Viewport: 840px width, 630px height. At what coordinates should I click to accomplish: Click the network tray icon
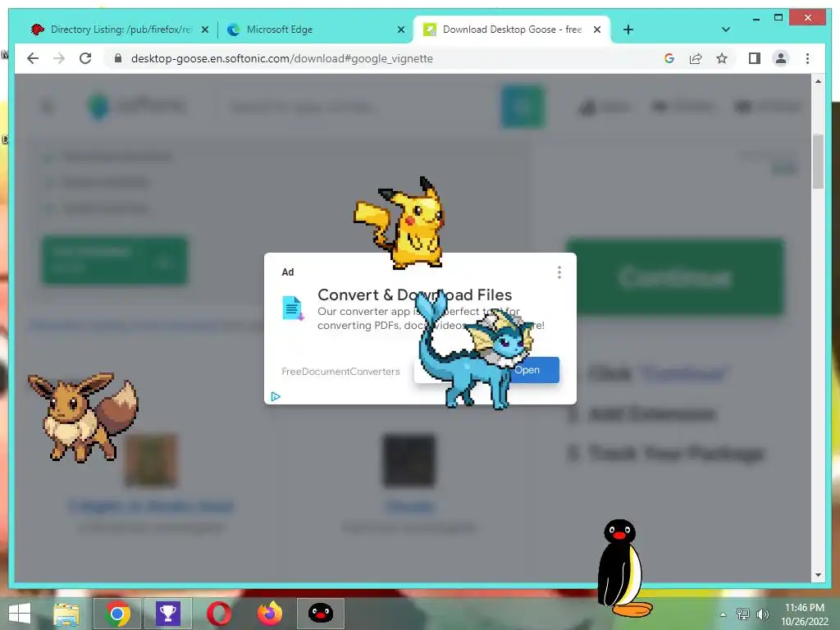(743, 614)
